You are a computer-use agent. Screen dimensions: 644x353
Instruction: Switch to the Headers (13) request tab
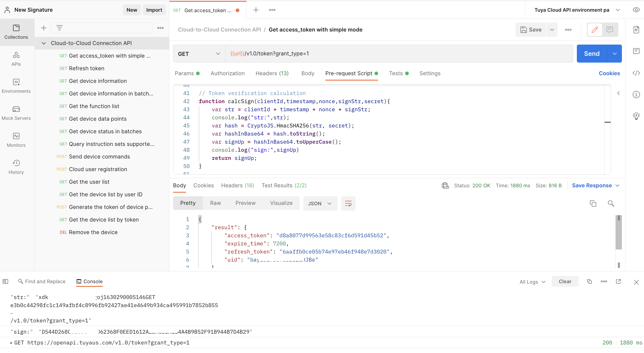click(x=272, y=73)
